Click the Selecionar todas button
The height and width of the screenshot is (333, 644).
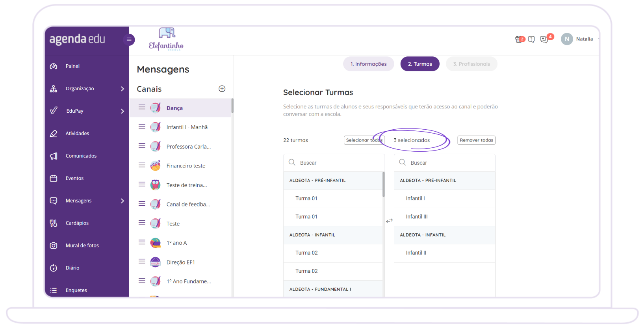click(364, 140)
